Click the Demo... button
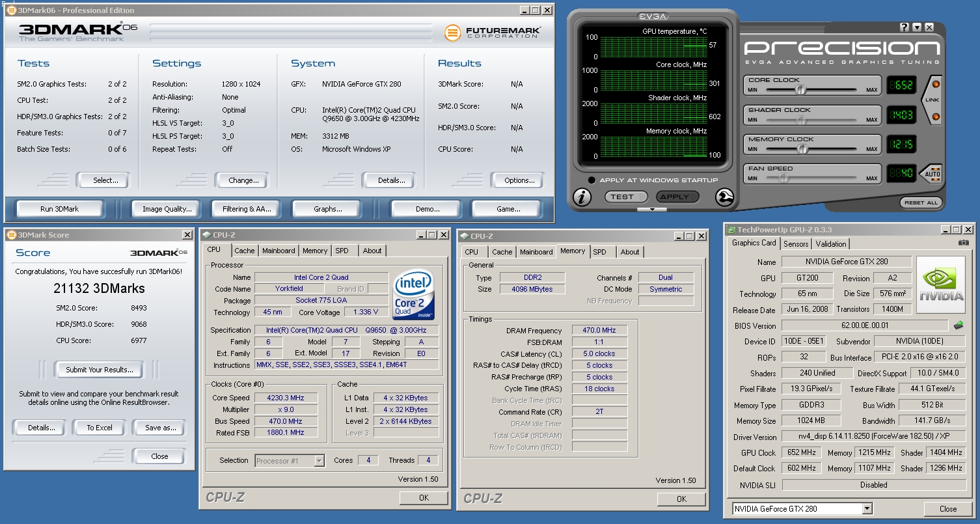 click(x=428, y=209)
